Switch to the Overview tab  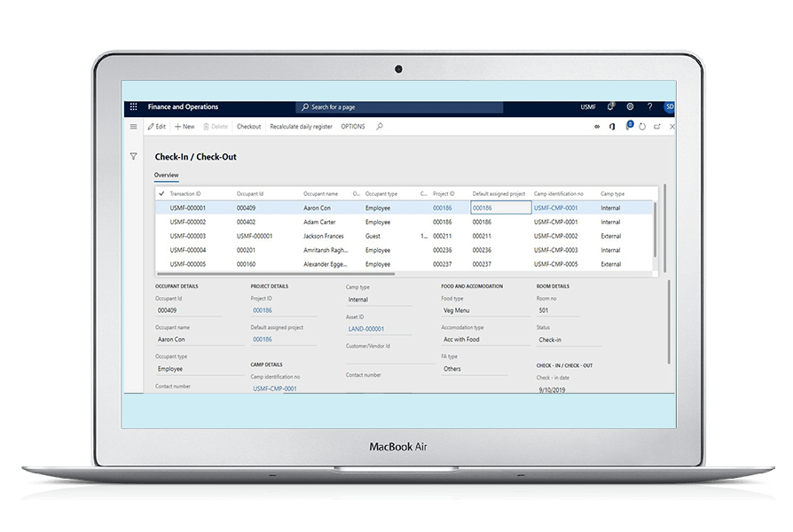point(166,175)
